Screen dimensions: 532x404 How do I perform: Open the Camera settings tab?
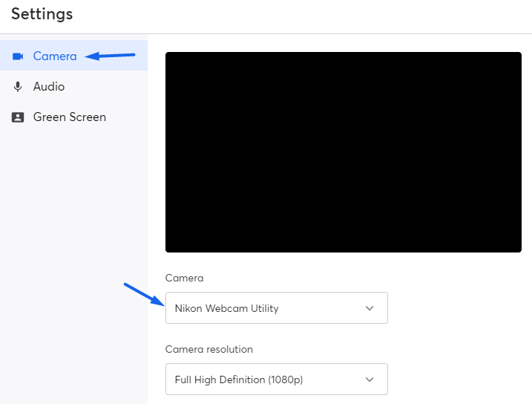click(73, 56)
